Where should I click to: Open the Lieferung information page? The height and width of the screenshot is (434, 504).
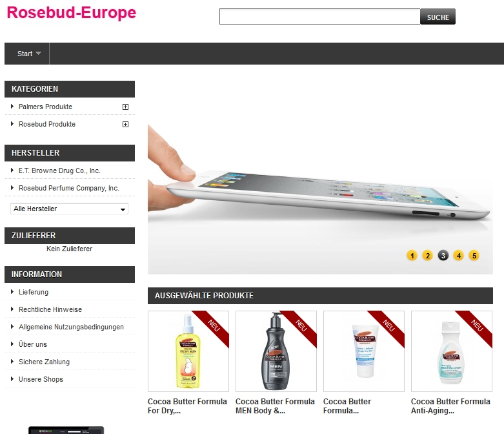click(34, 292)
